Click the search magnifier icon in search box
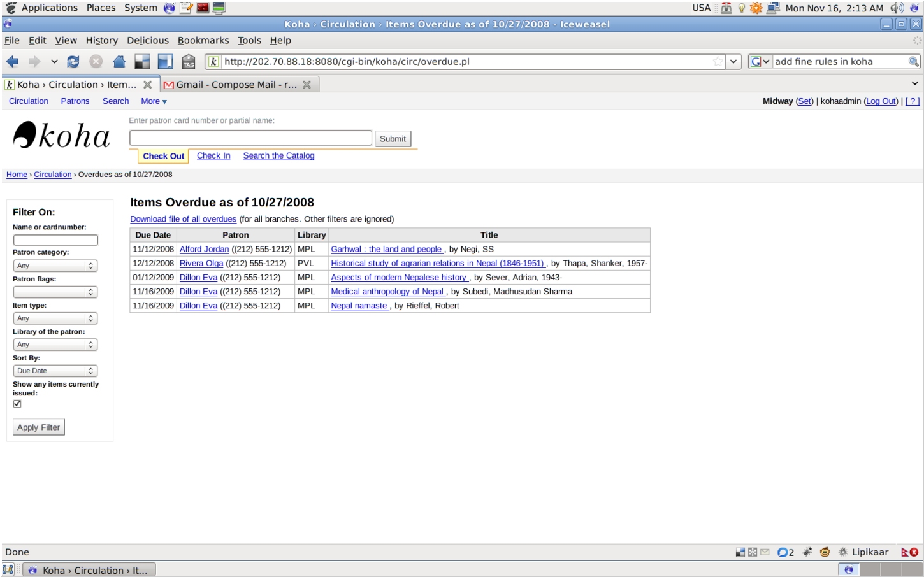The width and height of the screenshot is (924, 577). point(913,62)
